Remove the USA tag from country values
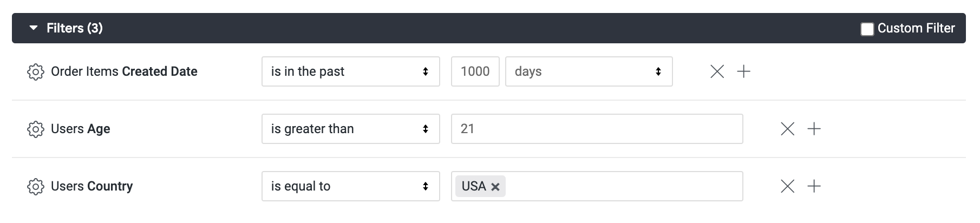Screen dimensions: 980x223 pos(495,187)
